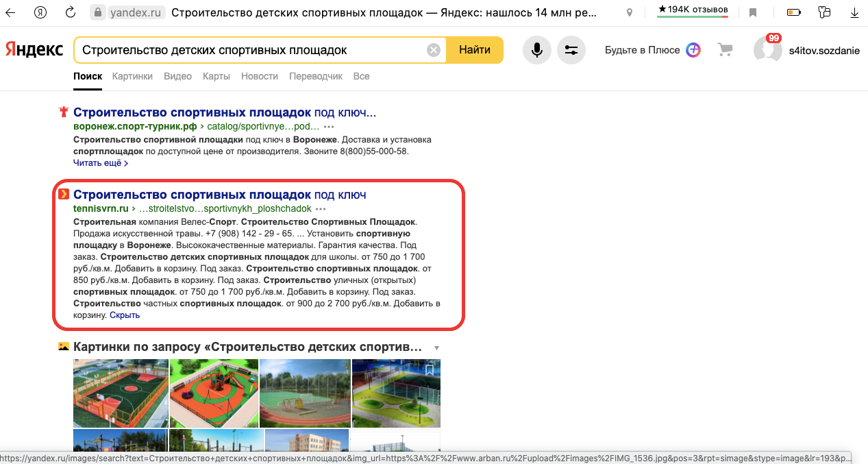This screenshot has height=464, width=868.
Task: Click the 'Скрыть' link in the highlighted result
Action: pyautogui.click(x=124, y=315)
